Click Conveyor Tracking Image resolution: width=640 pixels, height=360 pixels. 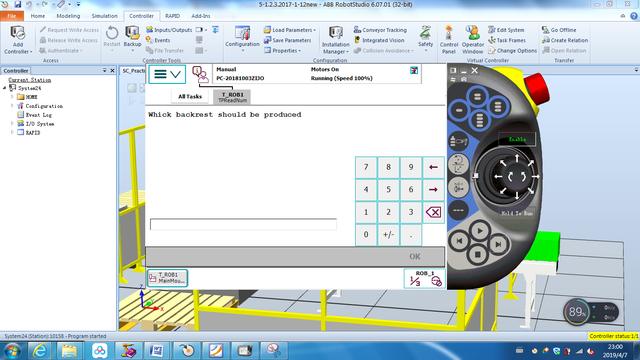coord(380,30)
